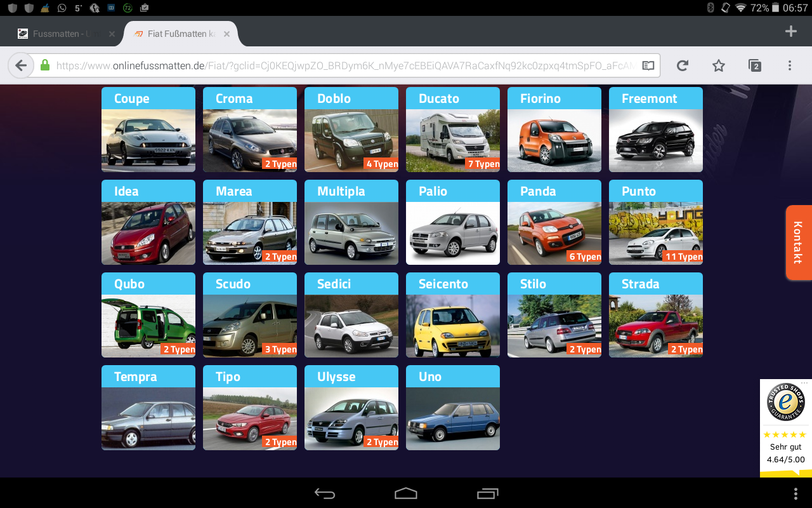Choose the Fiat Panda car thumbnail

[x=554, y=232]
